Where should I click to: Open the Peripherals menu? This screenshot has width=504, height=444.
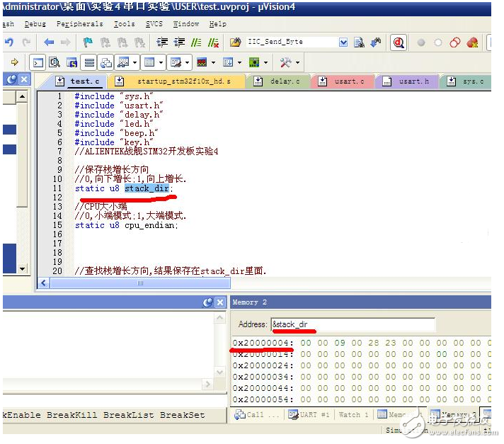coord(79,23)
